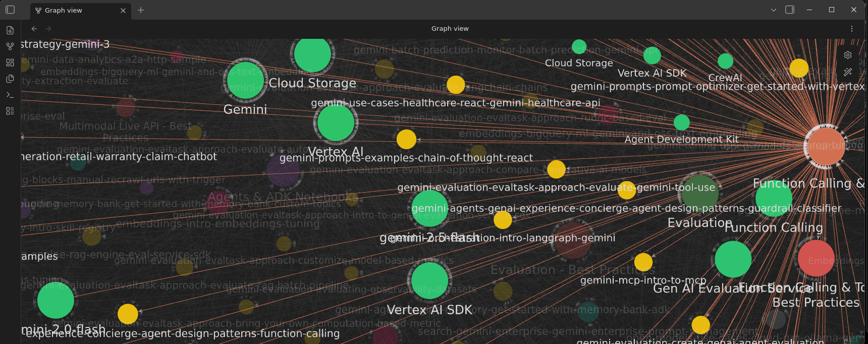Open the command palette ribbon icon
Screen dimensions: 868x344
coord(10,95)
